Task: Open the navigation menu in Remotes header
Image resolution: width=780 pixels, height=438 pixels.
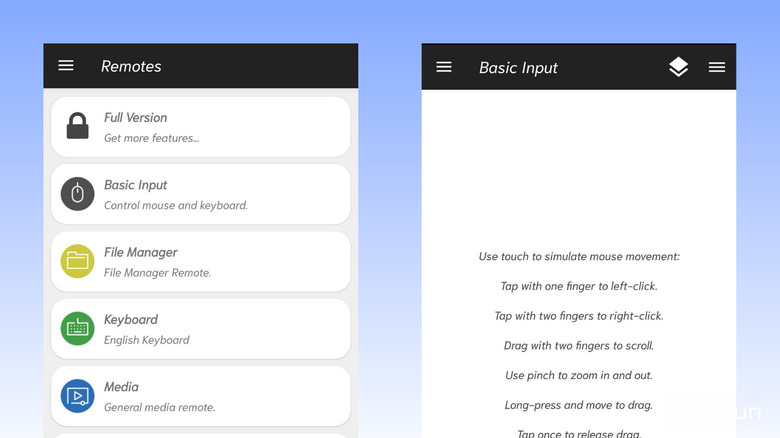Action: (x=66, y=66)
